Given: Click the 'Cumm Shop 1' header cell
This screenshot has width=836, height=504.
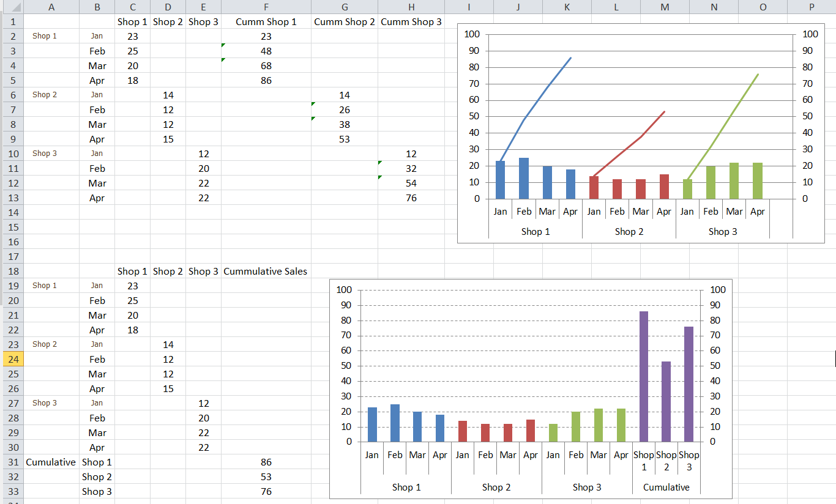Looking at the screenshot, I should pyautogui.click(x=266, y=22).
